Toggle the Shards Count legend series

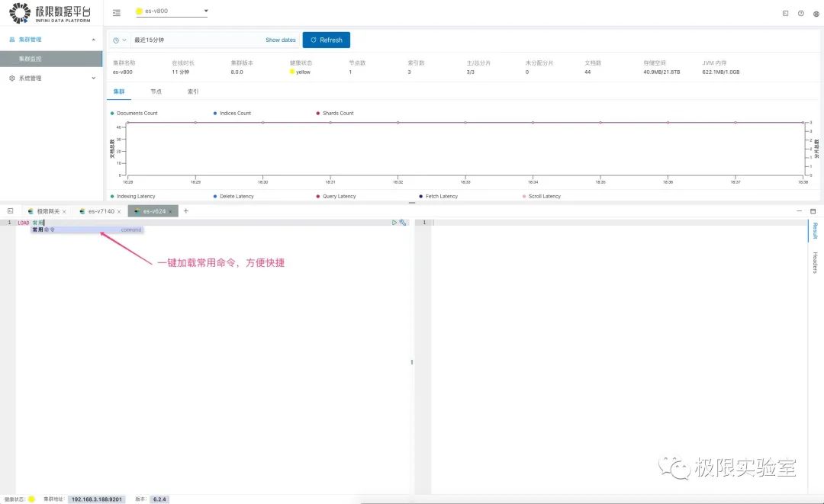coord(335,114)
